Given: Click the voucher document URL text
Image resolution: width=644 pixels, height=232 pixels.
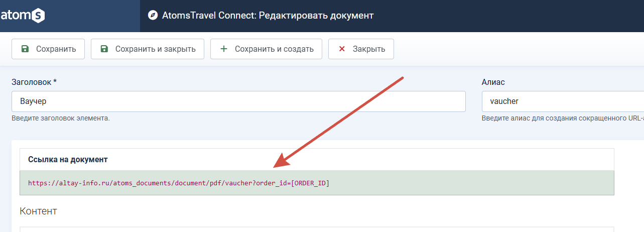Looking at the screenshot, I should [179, 183].
